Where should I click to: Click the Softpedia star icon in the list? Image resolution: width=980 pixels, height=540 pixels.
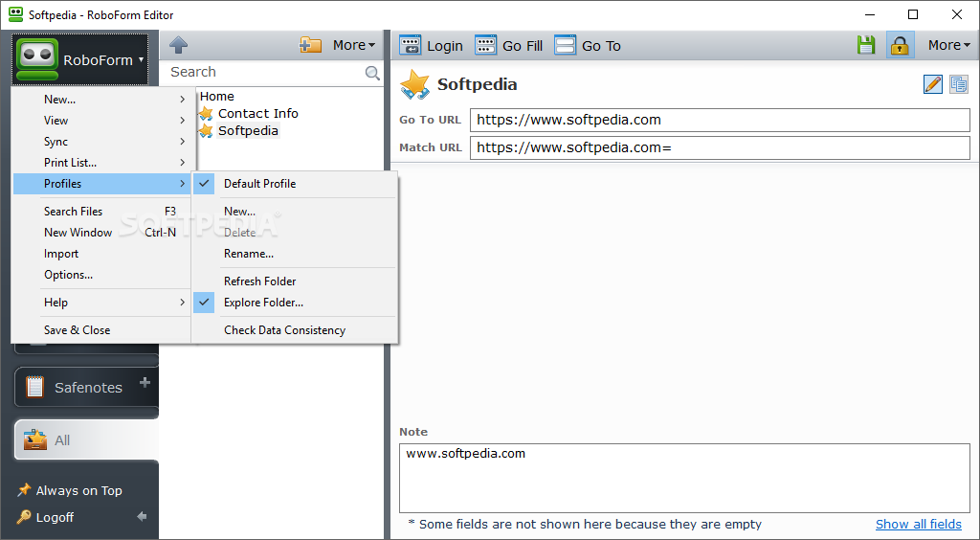tap(206, 130)
